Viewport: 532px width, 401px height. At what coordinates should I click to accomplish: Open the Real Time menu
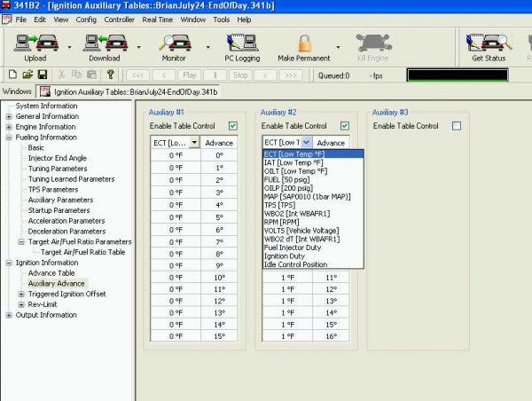(x=159, y=19)
